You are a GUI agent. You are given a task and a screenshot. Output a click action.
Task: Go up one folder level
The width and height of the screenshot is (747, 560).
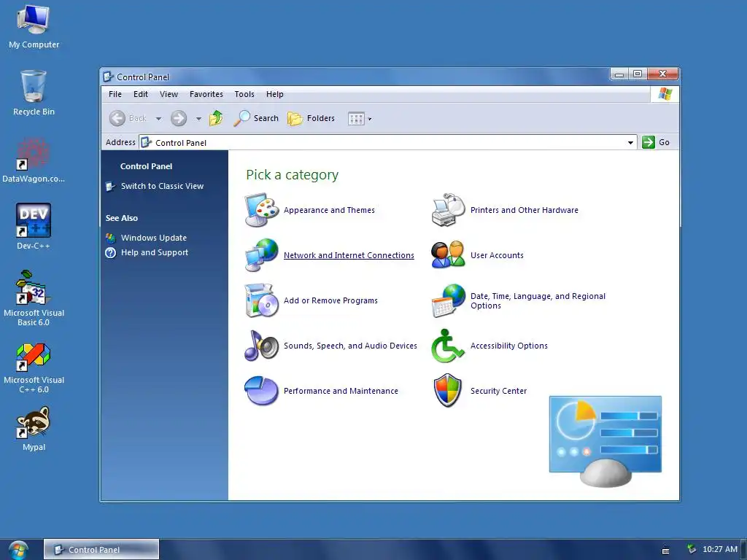[x=216, y=118]
